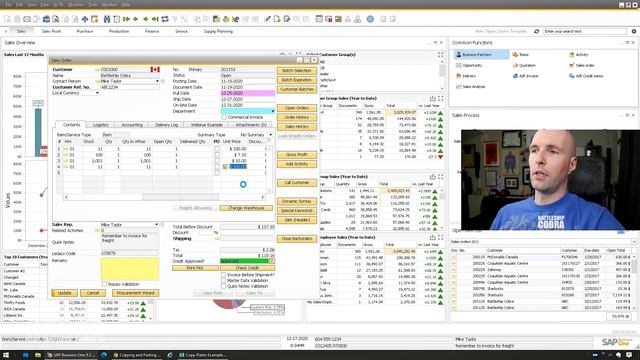Click the refresh arrows toolbar icon
Screen dimensions: 640x360
point(165,19)
